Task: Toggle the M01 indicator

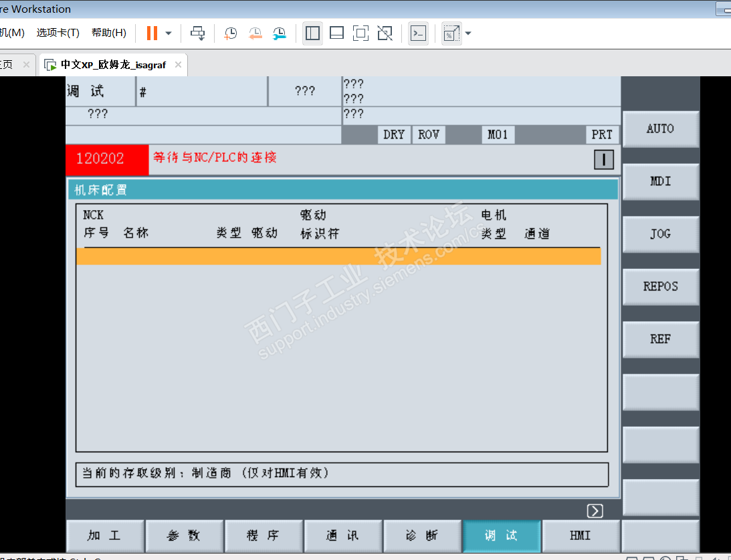Action: (x=498, y=134)
